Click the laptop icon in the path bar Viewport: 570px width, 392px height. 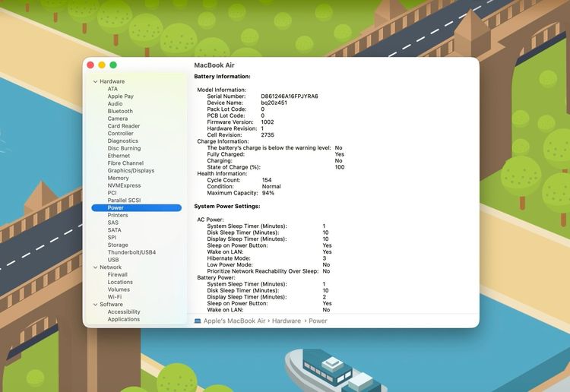click(198, 321)
